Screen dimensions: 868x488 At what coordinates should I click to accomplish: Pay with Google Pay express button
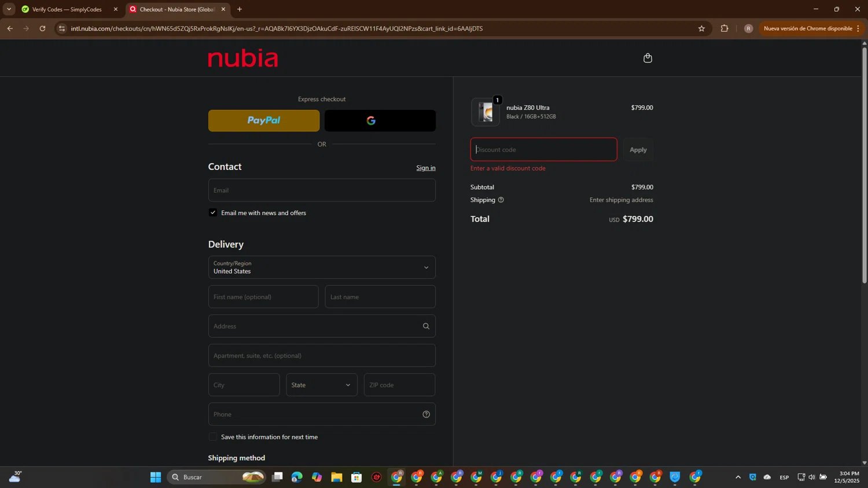(380, 121)
